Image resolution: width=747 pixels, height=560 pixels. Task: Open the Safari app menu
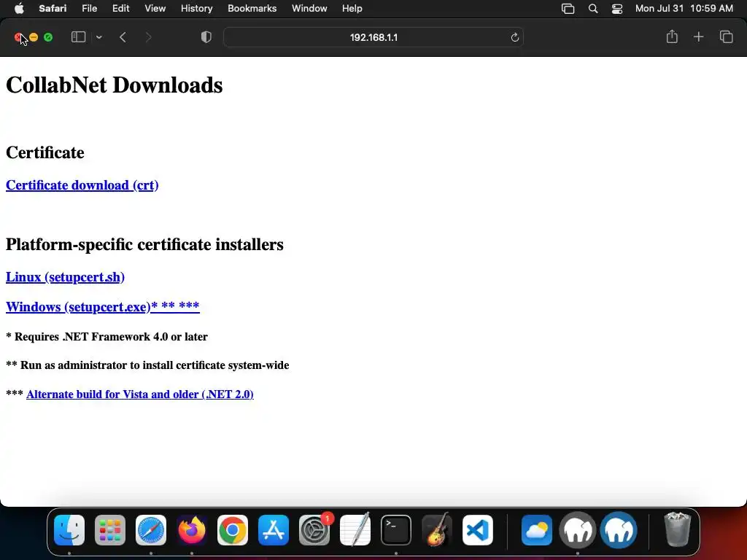(x=53, y=8)
